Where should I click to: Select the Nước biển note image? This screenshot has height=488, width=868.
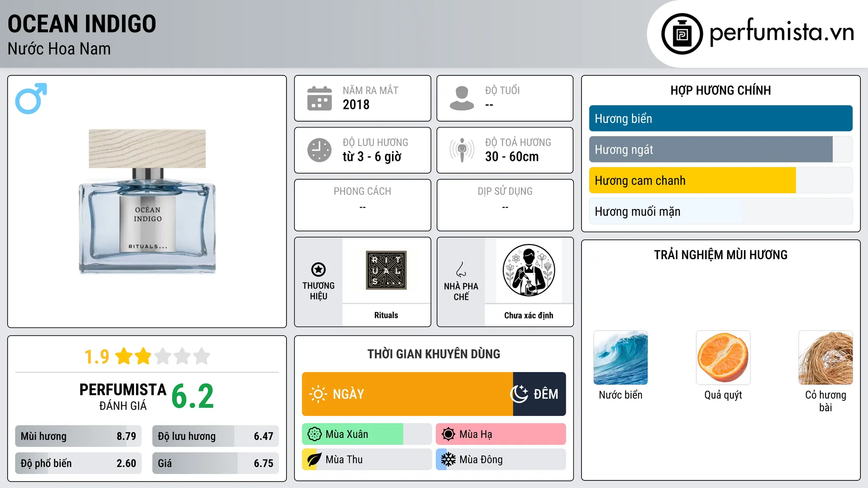(620, 358)
